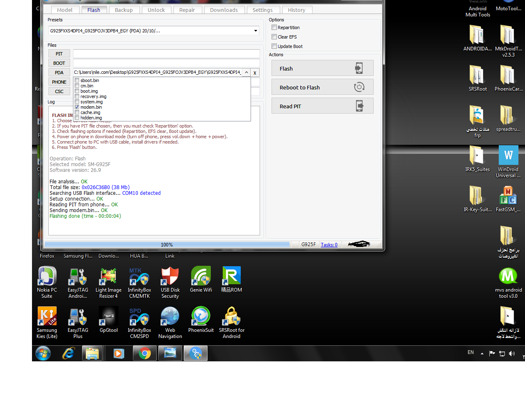525x420 pixels.
Task: Browse for a PIT file
Action: pos(59,54)
